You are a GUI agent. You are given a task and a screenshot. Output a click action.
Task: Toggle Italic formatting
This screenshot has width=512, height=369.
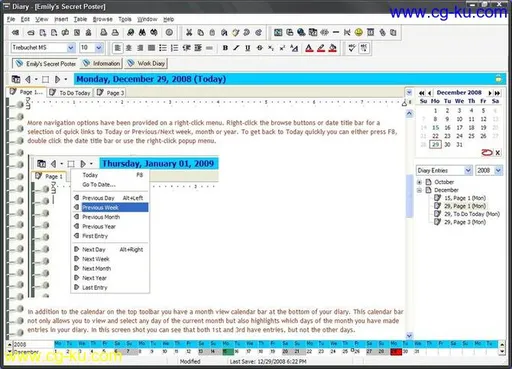[x=236, y=48]
